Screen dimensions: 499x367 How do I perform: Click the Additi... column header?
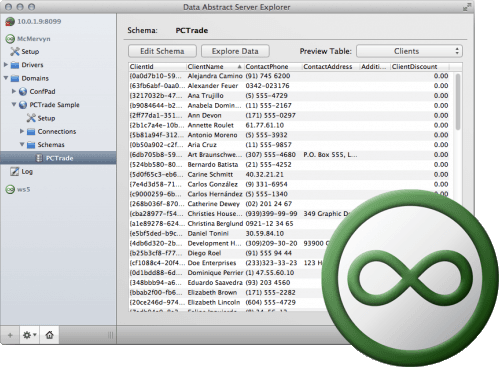375,67
